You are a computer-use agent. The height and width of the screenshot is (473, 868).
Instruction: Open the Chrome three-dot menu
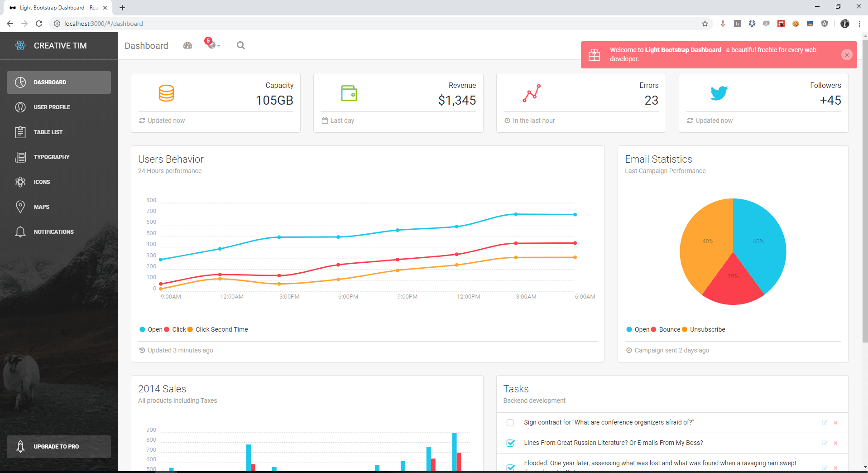(x=860, y=24)
